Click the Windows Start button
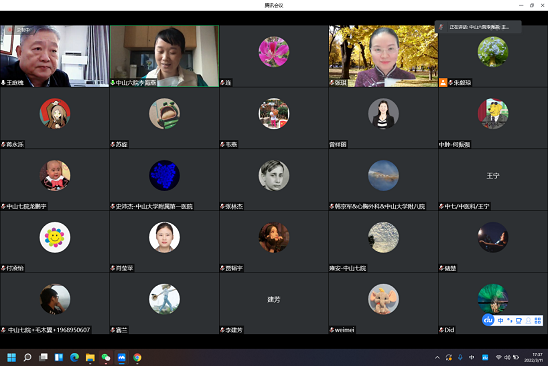 [x=12, y=357]
